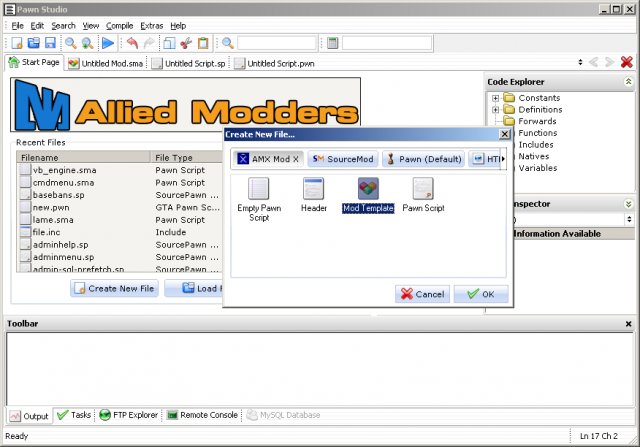Click the New file toolbar icon
Viewport: 640px width, 447px height.
tap(17, 43)
